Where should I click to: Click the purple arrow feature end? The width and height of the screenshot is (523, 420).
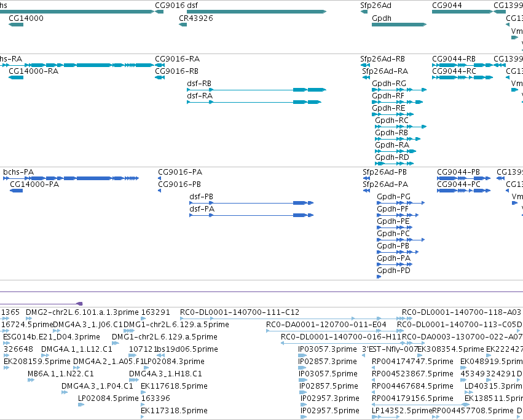(79, 304)
